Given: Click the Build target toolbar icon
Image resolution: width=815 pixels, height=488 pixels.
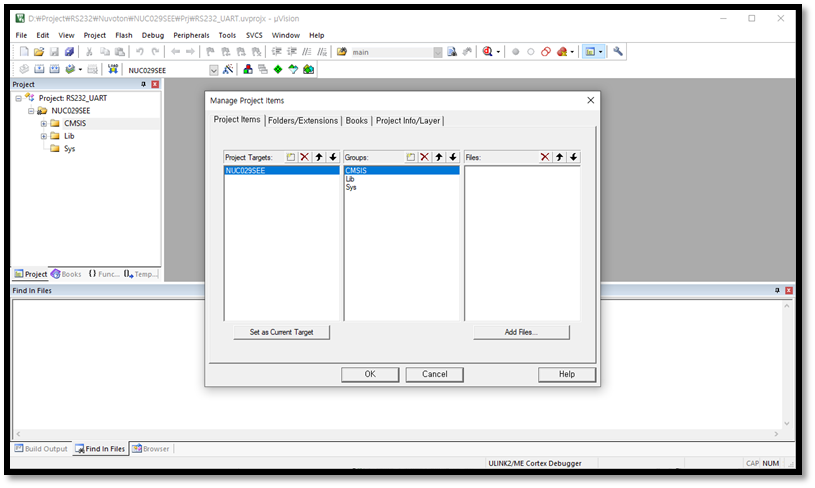Looking at the screenshot, I should pyautogui.click(x=39, y=69).
